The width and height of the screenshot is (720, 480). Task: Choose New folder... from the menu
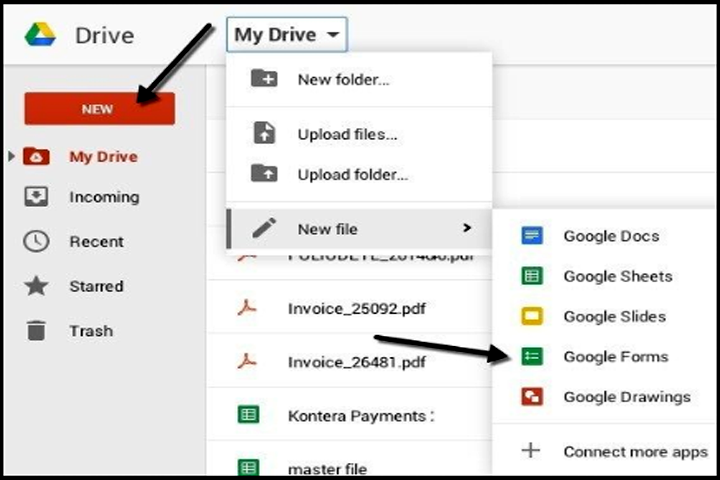(x=359, y=79)
